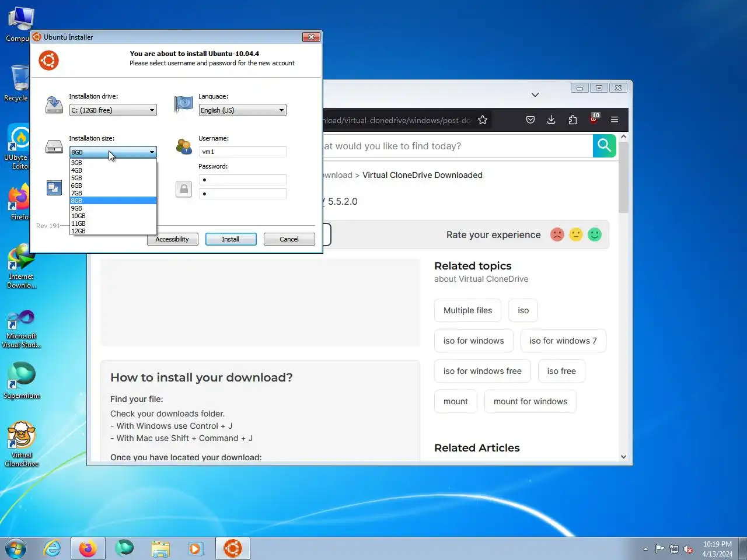Open Firefox extensions puzzle icon
The height and width of the screenshot is (560, 747).
coord(573,120)
